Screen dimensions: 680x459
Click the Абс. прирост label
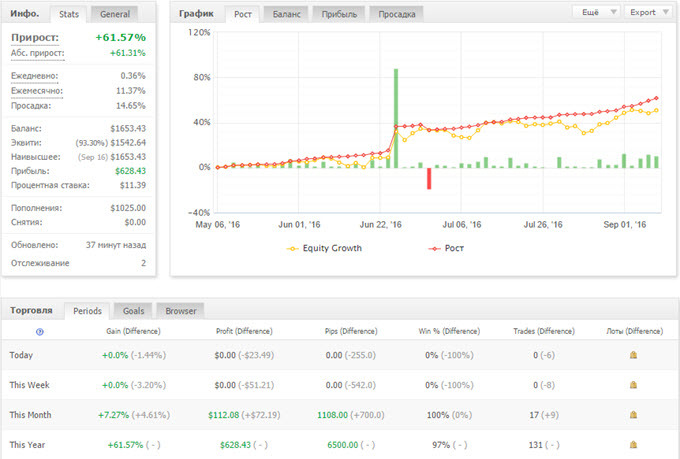[x=37, y=53]
